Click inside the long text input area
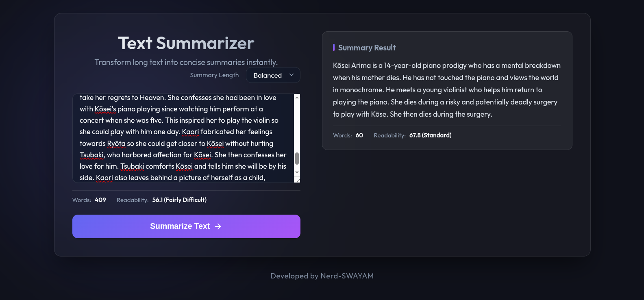This screenshot has width=644, height=300. [x=183, y=138]
